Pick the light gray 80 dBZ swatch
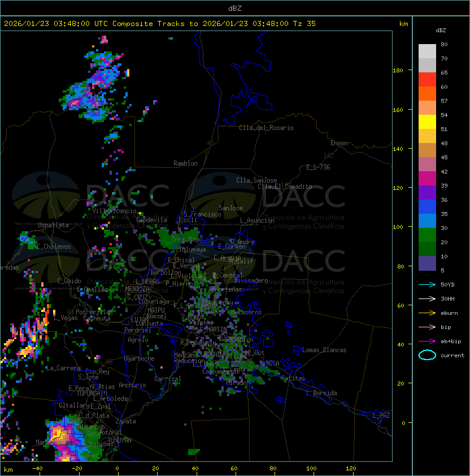The height and width of the screenshot is (476, 470). coord(427,51)
